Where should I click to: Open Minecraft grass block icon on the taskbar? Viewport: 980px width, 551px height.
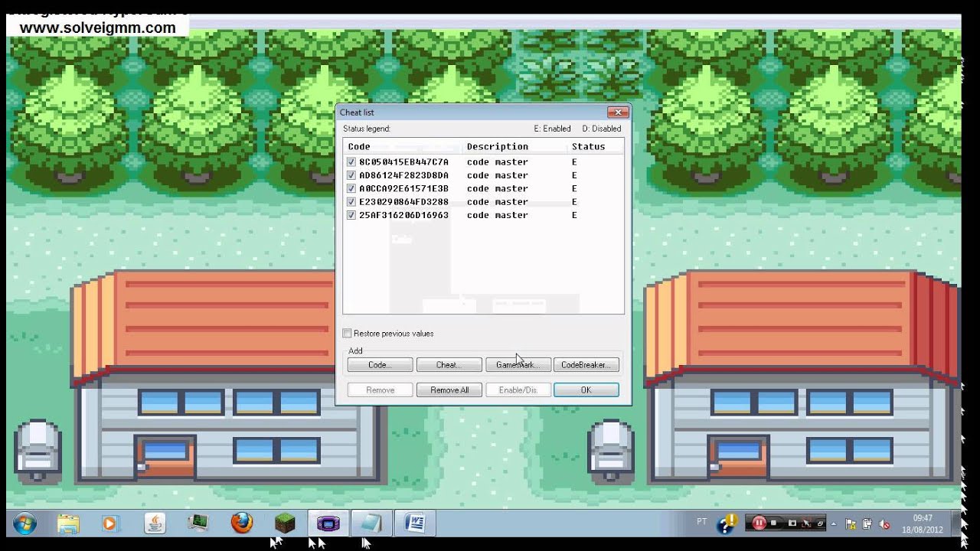285,523
